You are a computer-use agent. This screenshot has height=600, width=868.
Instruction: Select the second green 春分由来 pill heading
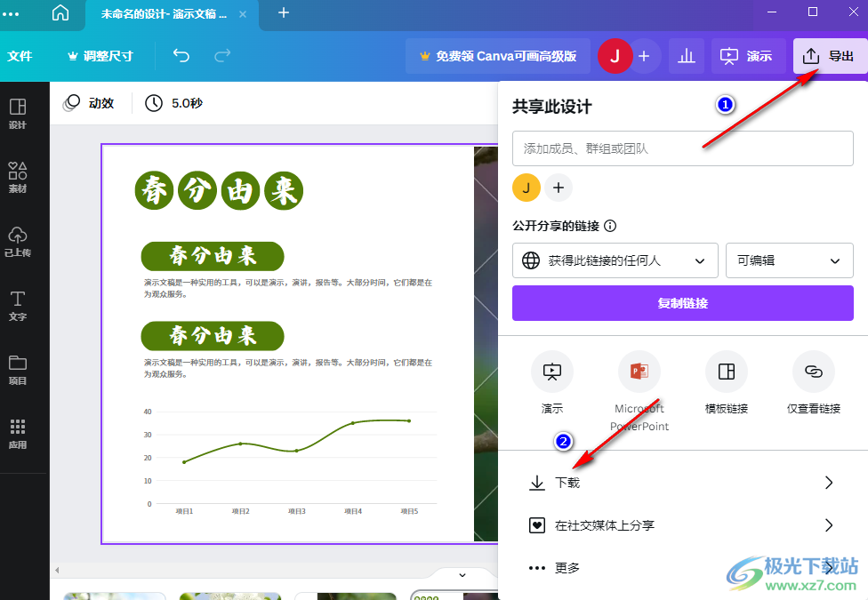point(213,336)
